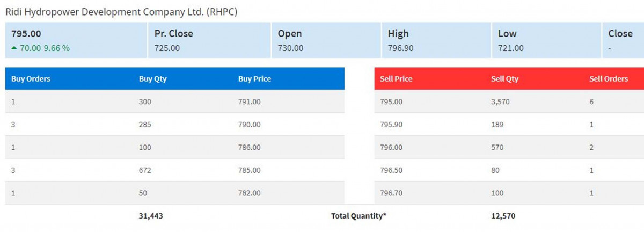
Task: Click the Ridi Hydropower Development Company title
Action: (121, 11)
